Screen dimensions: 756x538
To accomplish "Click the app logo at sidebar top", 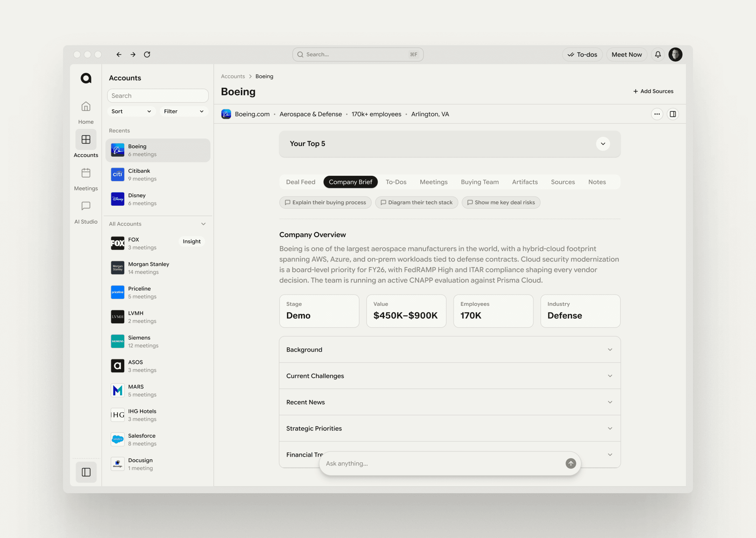I will tap(86, 78).
